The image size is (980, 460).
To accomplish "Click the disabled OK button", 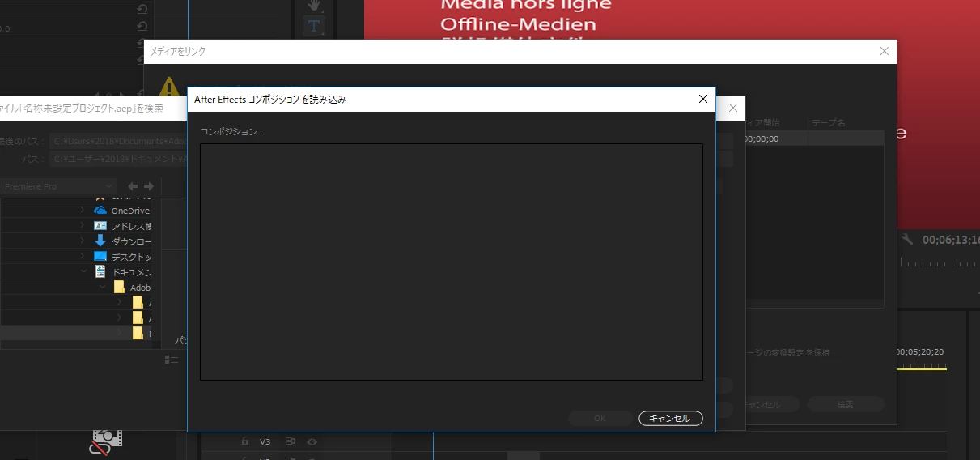I will click(600, 418).
